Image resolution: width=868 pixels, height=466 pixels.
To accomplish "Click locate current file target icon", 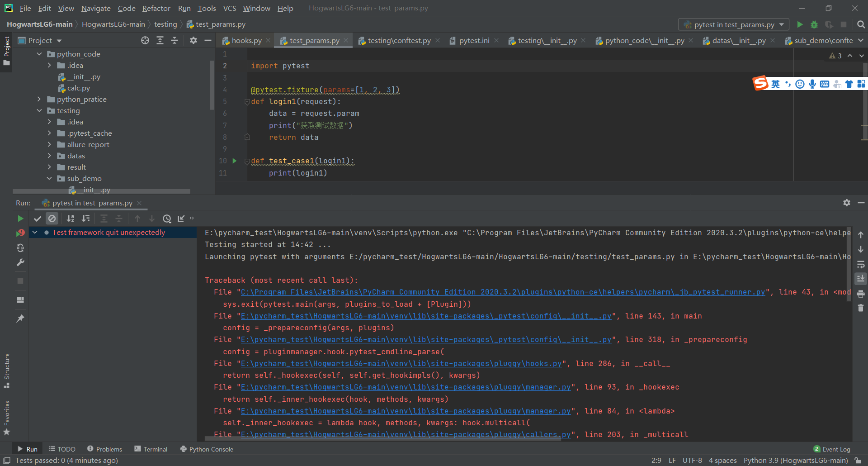I will tap(145, 40).
